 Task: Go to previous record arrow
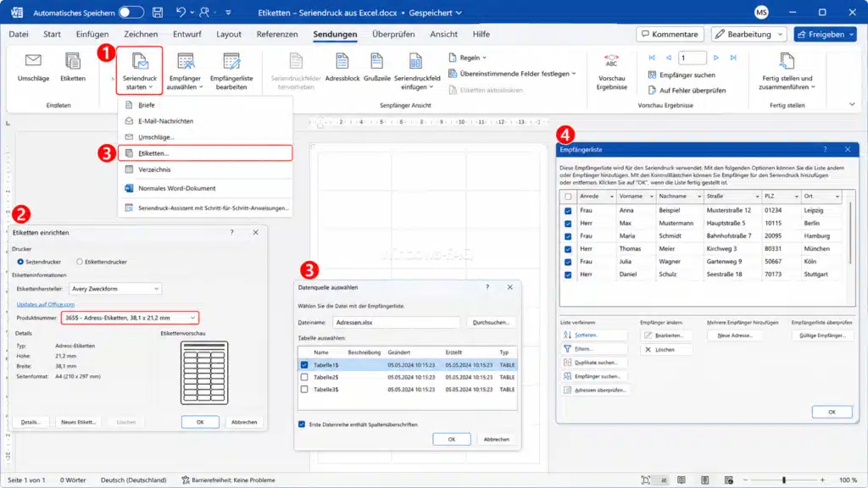668,58
